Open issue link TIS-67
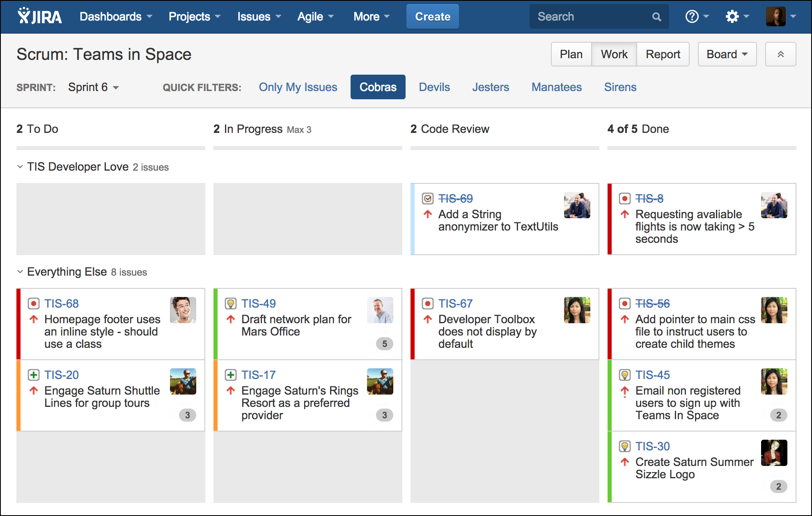 [x=455, y=304]
